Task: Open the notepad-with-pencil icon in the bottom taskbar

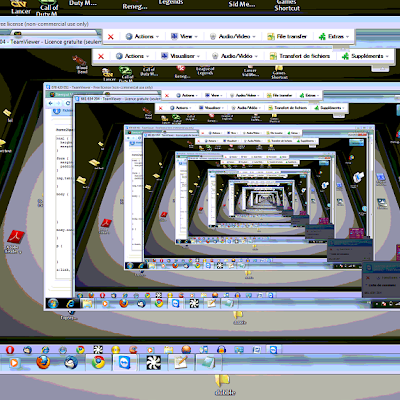Action: 181,362
